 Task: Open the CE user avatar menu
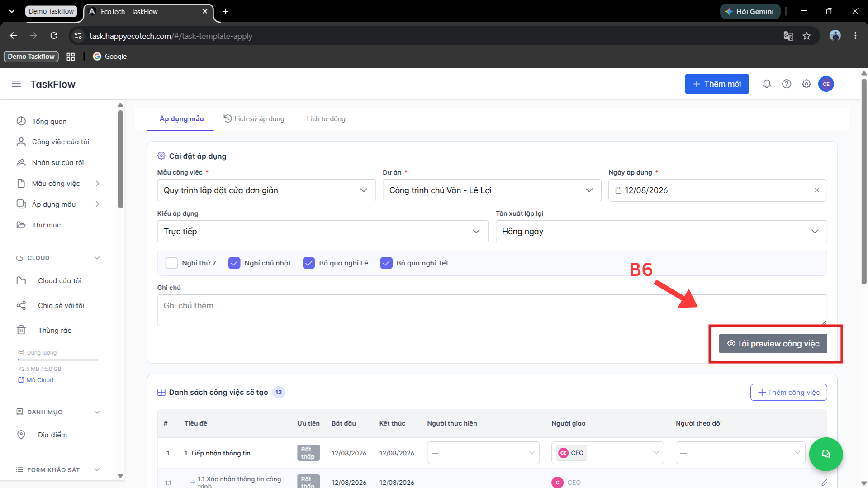[826, 84]
